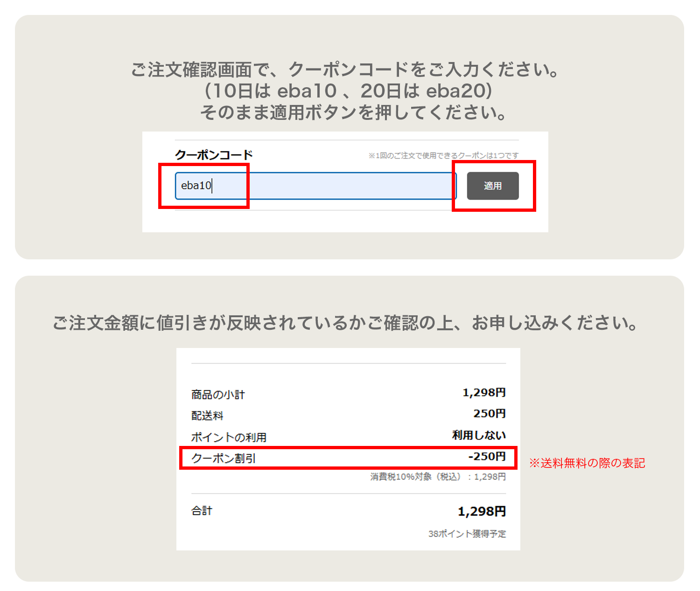Select the ポイントの利用 label
This screenshot has height=591, width=700.
coord(229,437)
